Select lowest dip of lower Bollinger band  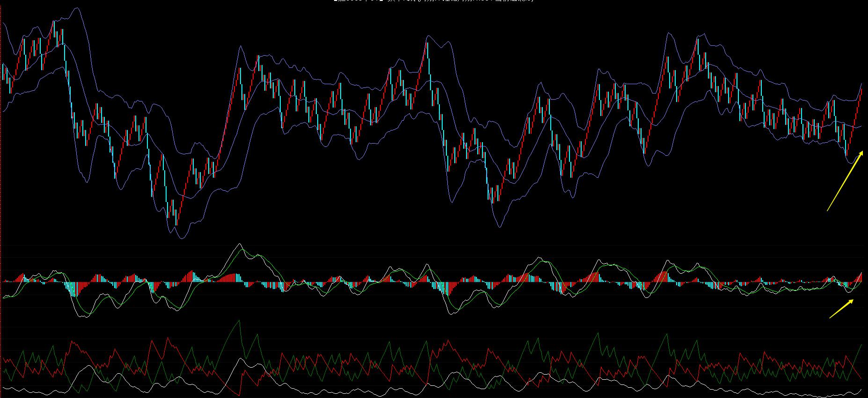[181, 238]
